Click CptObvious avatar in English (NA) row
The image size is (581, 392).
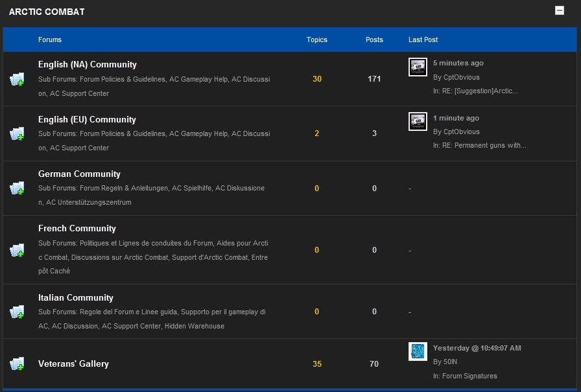418,67
